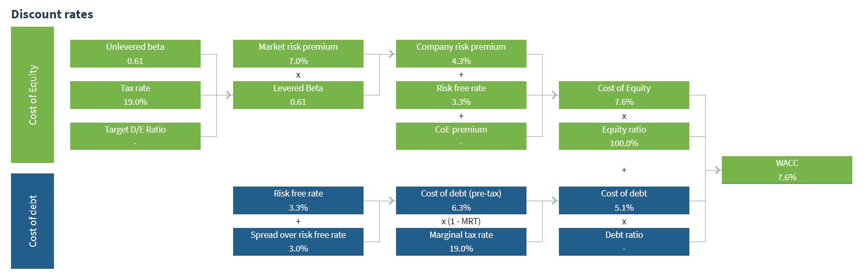Screen dimensions: 868x273
Task: Select the Cost of debt (pre-tax) box
Action: 461,200
